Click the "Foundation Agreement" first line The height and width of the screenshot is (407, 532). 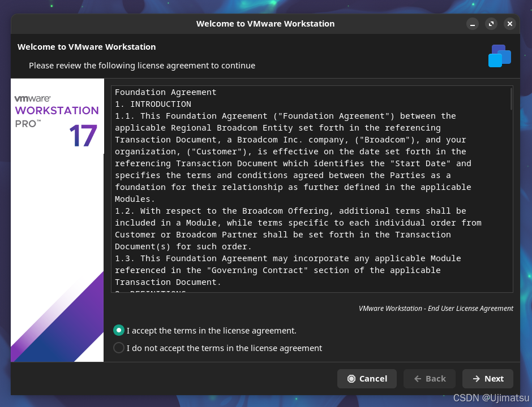165,92
